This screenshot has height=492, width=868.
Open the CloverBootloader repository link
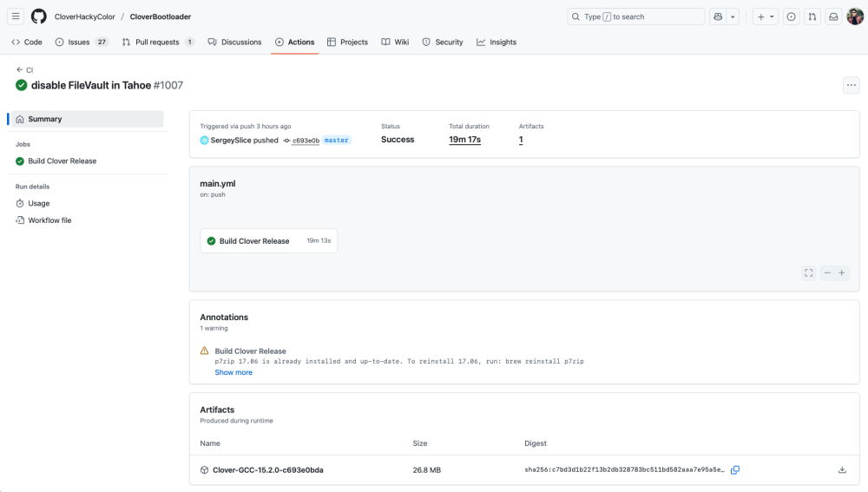161,16
